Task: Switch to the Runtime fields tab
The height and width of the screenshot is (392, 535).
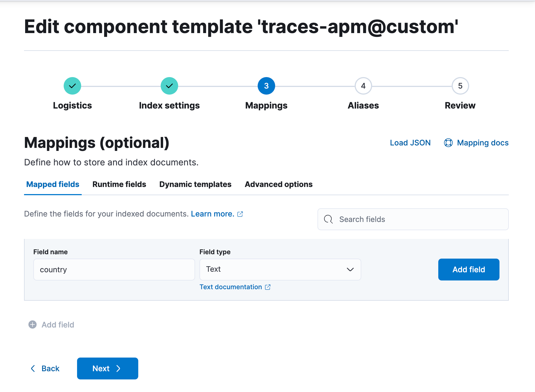Action: coord(119,184)
